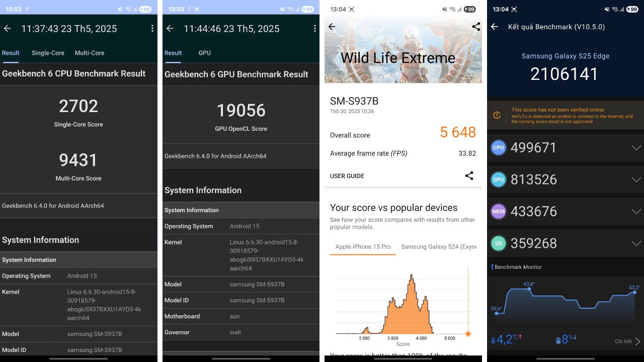The height and width of the screenshot is (362, 644).
Task: Tap multi-core score 9431
Action: [x=78, y=160]
